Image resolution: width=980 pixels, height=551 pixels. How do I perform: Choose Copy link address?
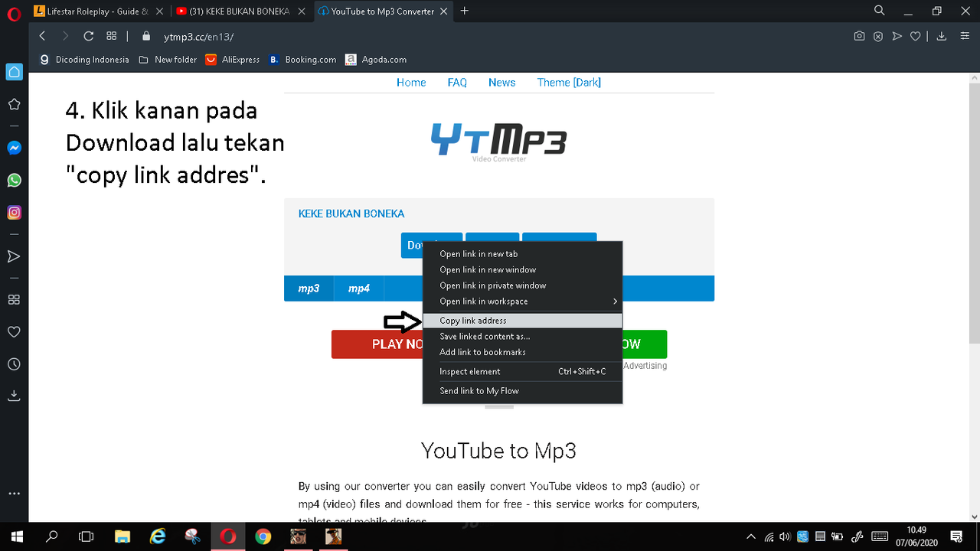click(522, 321)
